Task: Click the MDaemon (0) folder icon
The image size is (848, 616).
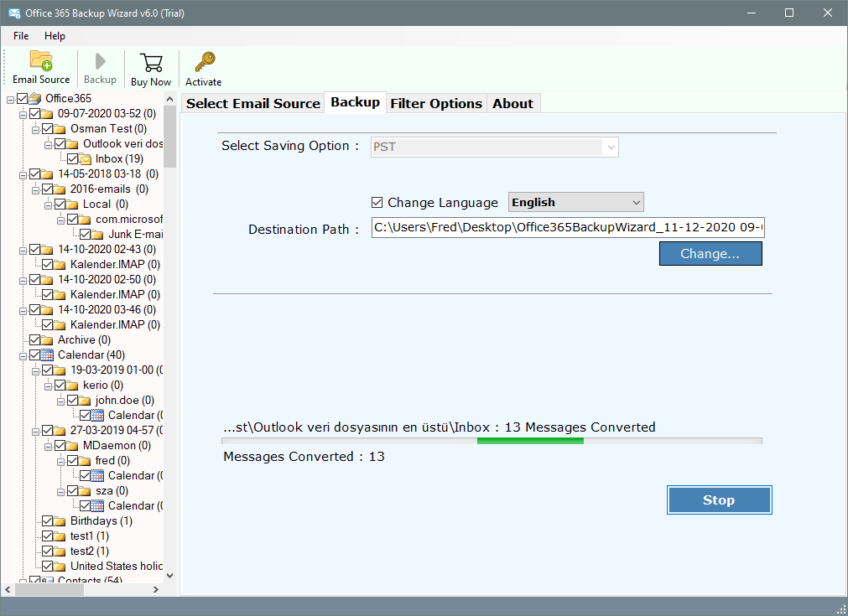Action: (72, 446)
